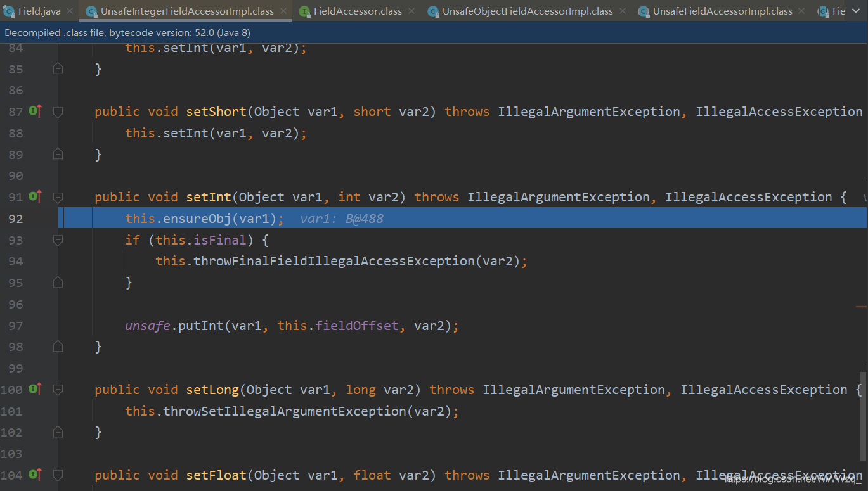Click the ensureObj call on line 92

coord(197,219)
